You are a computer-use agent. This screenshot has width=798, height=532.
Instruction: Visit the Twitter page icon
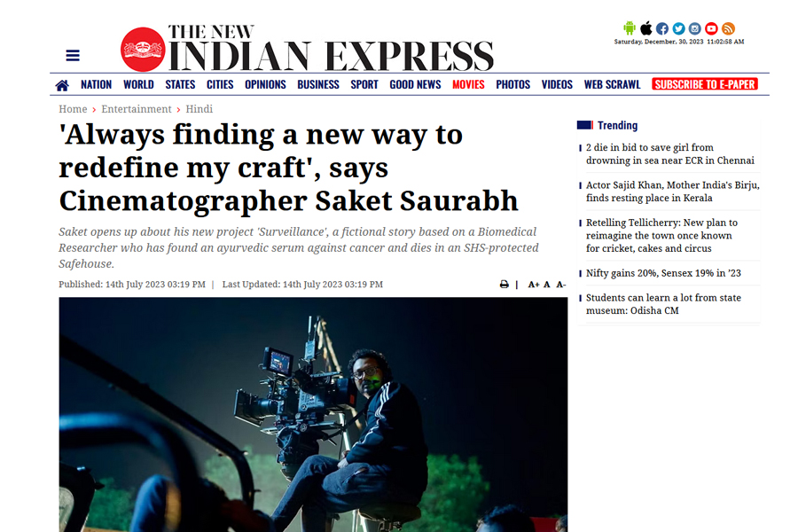pos(678,28)
